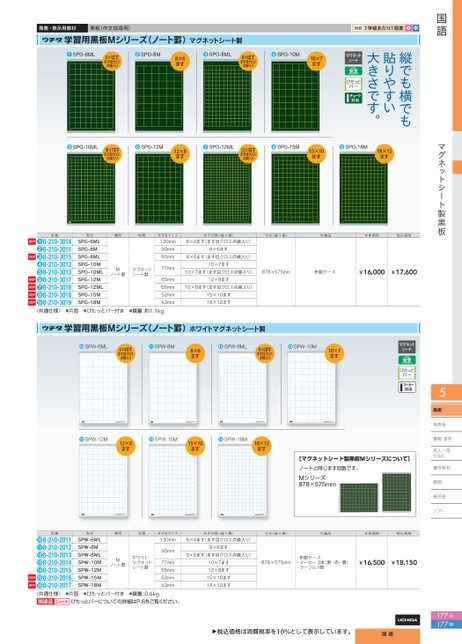Screen dimensions: 462x644
Task: Click the price ¥16,000
Action: (372, 272)
